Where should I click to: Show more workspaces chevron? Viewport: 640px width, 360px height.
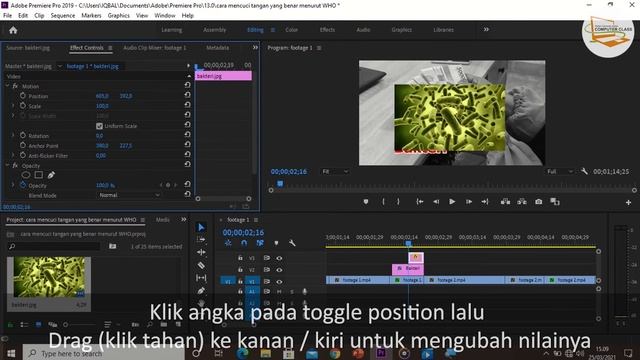coord(486,29)
